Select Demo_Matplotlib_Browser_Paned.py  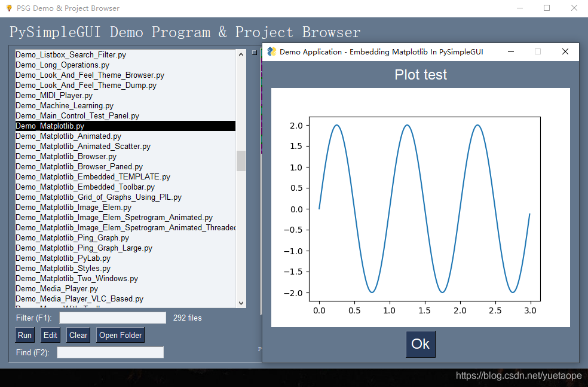click(x=125, y=166)
